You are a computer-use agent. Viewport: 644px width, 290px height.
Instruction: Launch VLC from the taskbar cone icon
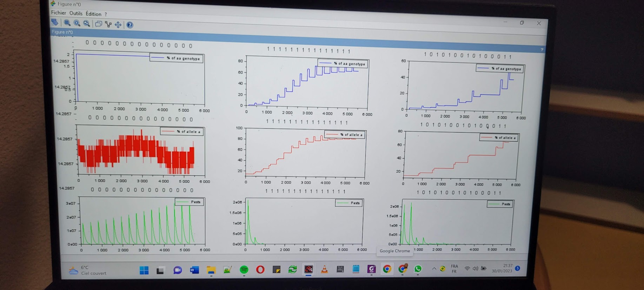click(x=325, y=269)
